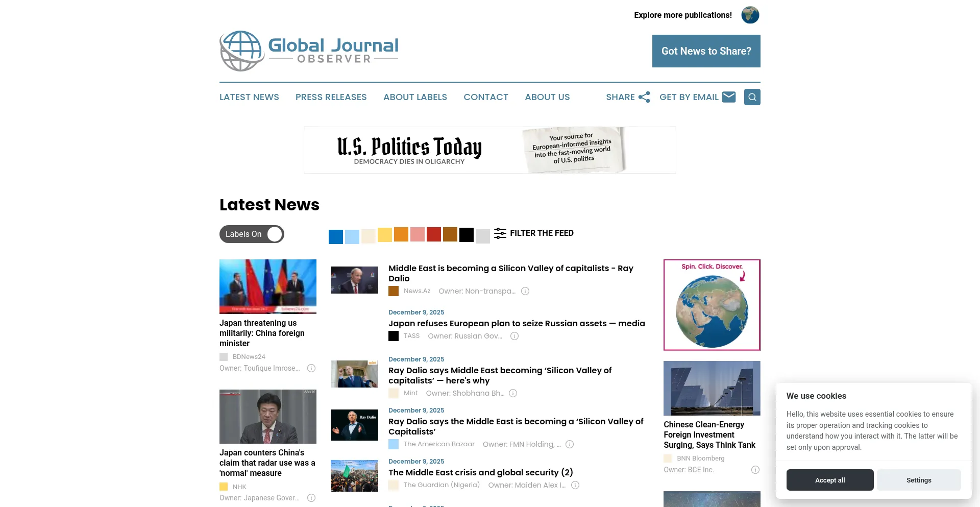
Task: Click Owner: Russian Gov... text
Action: coord(465,336)
